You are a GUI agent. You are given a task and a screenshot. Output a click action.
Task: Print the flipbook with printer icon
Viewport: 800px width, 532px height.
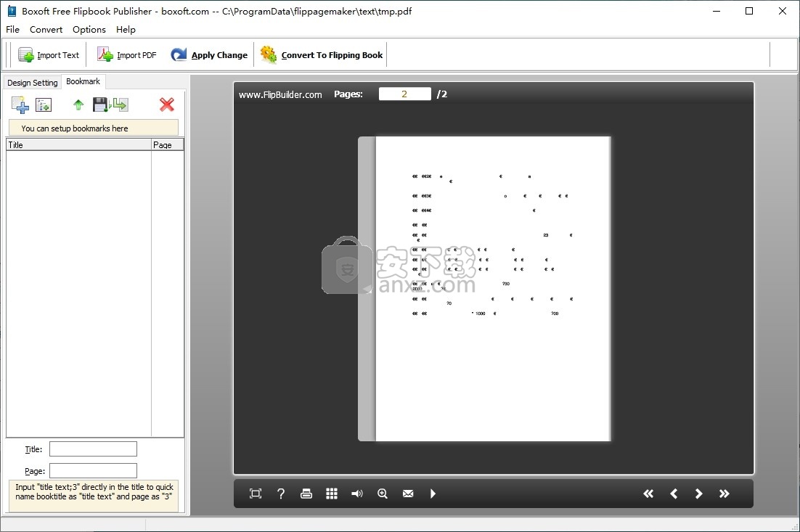tap(306, 494)
